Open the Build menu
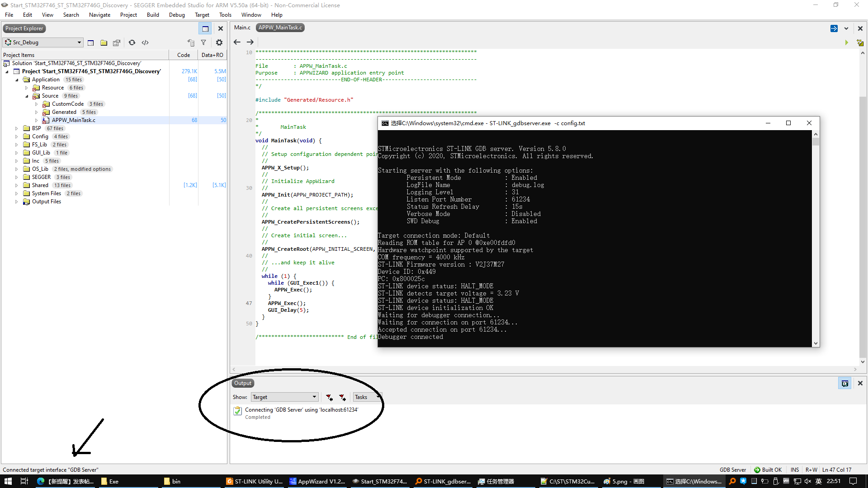Viewport: 868px width, 488px height. [153, 15]
